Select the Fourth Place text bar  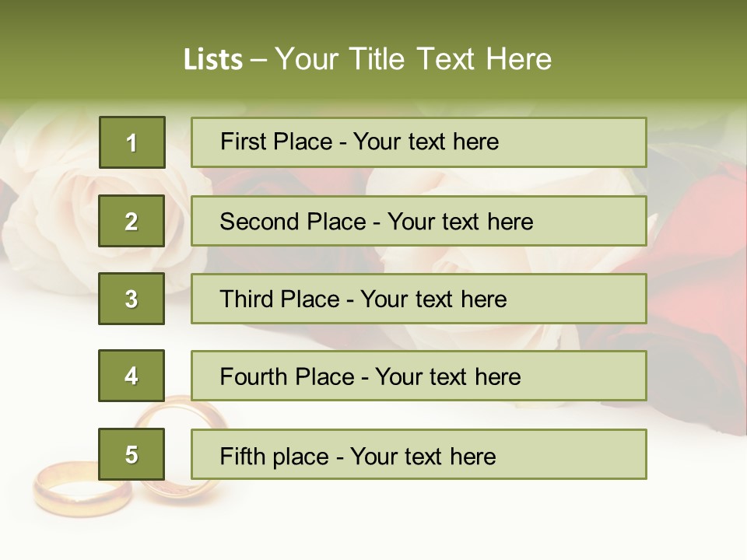[x=419, y=376]
